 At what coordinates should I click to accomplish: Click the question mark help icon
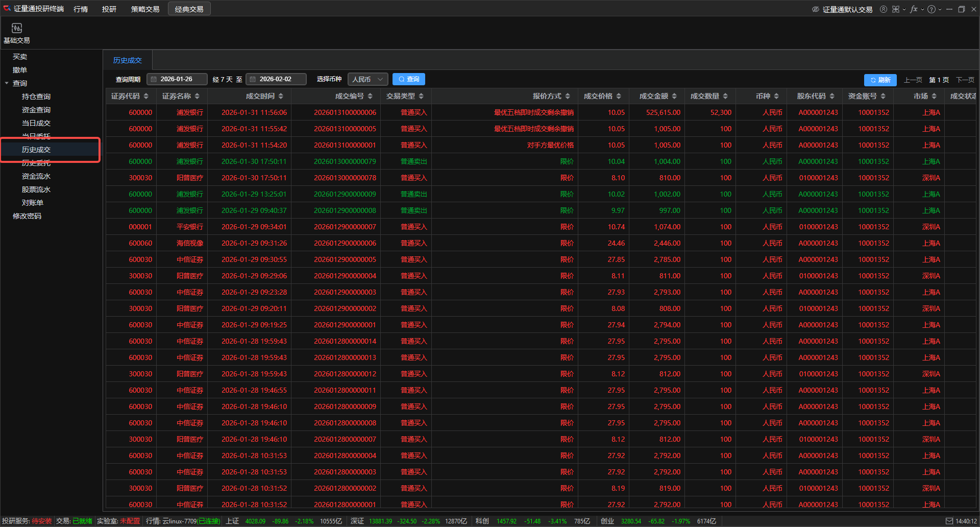[x=931, y=9]
